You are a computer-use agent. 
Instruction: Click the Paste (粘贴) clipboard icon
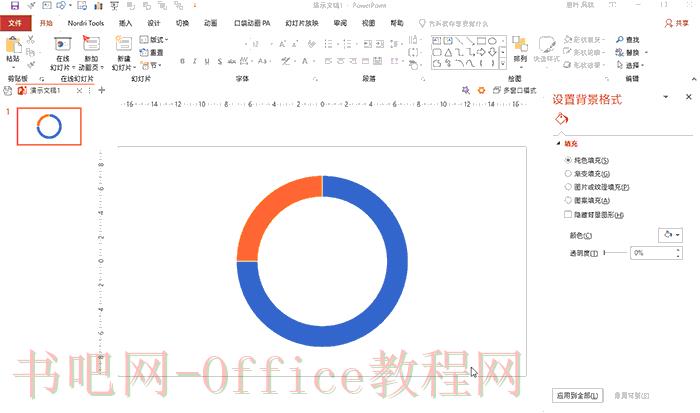[x=13, y=45]
